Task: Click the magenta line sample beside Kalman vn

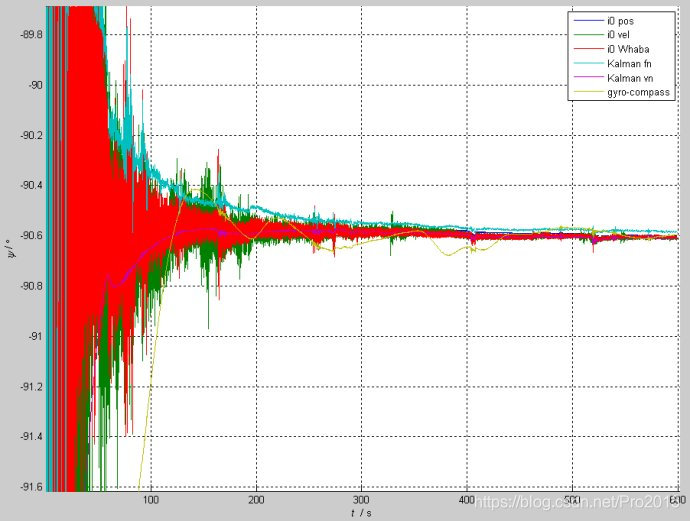Action: point(588,78)
